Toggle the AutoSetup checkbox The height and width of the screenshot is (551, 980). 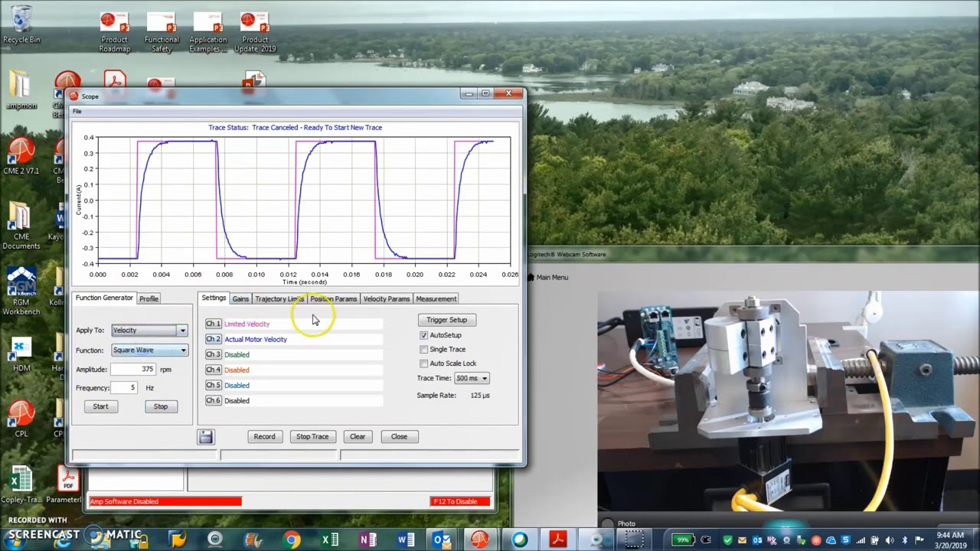point(424,335)
